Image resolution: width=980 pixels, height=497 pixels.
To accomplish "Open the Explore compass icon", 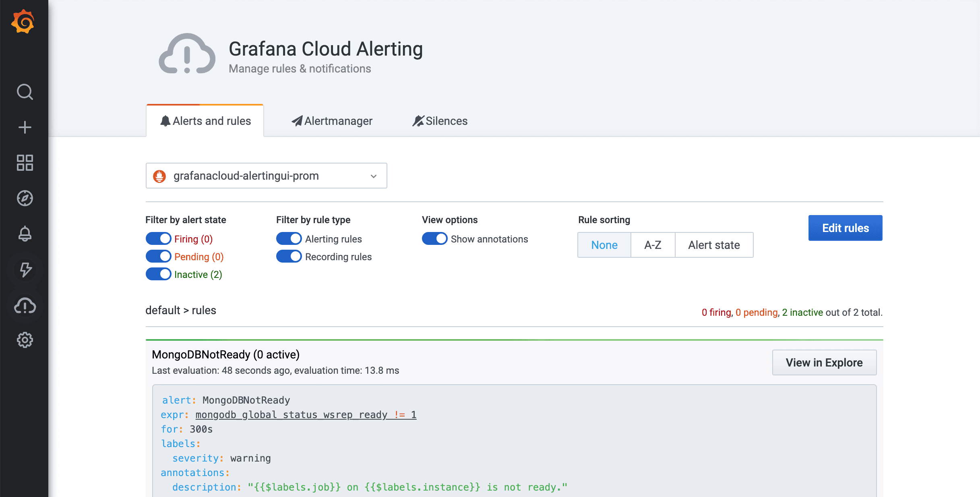I will coord(25,198).
